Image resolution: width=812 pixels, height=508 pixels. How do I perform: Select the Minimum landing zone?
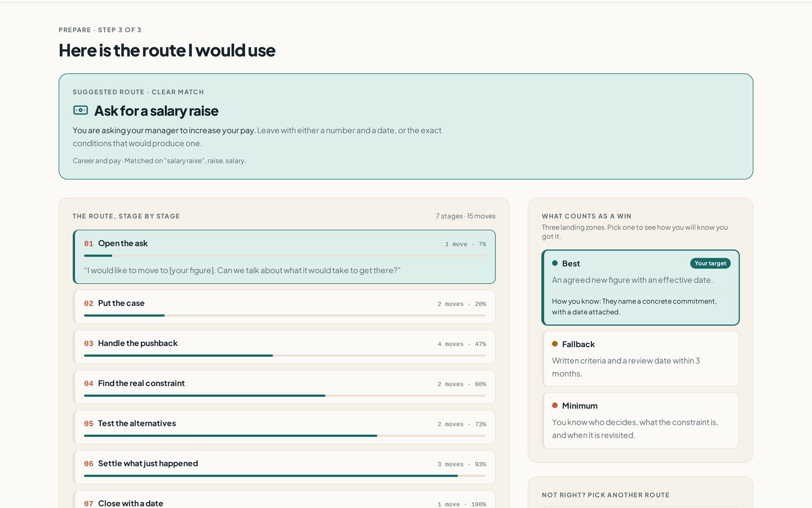(641, 421)
